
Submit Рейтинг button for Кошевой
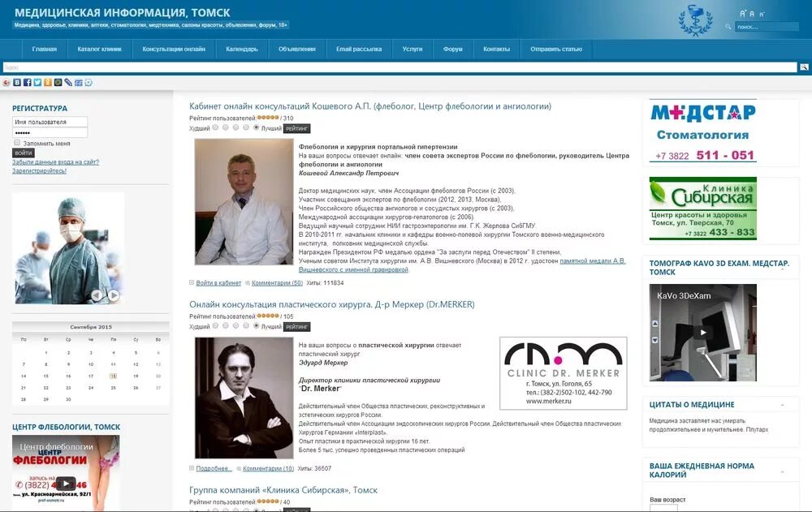click(x=296, y=128)
